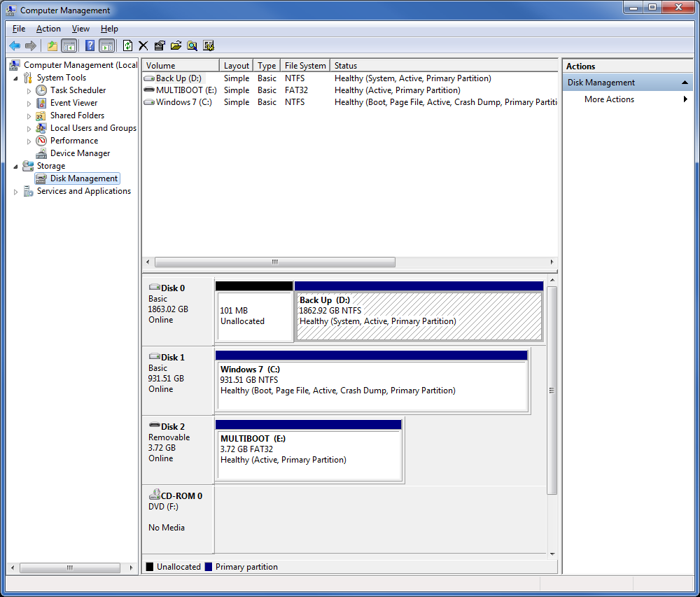The image size is (700, 597).
Task: Expand the Event Viewer node
Action: click(29, 103)
